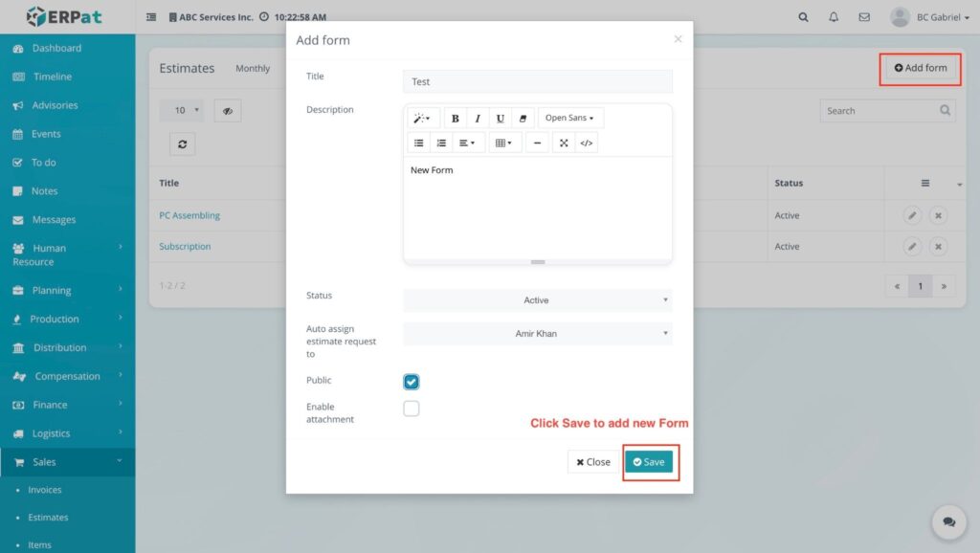Click the table Search field
This screenshot has height=553, width=980.
click(x=887, y=111)
